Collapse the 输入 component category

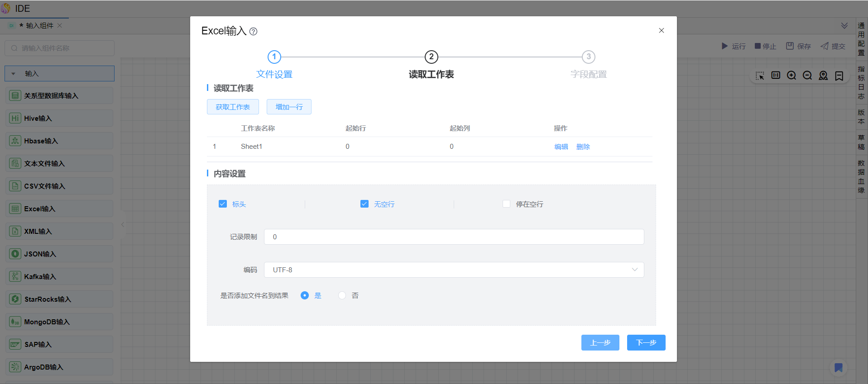pyautogui.click(x=14, y=74)
